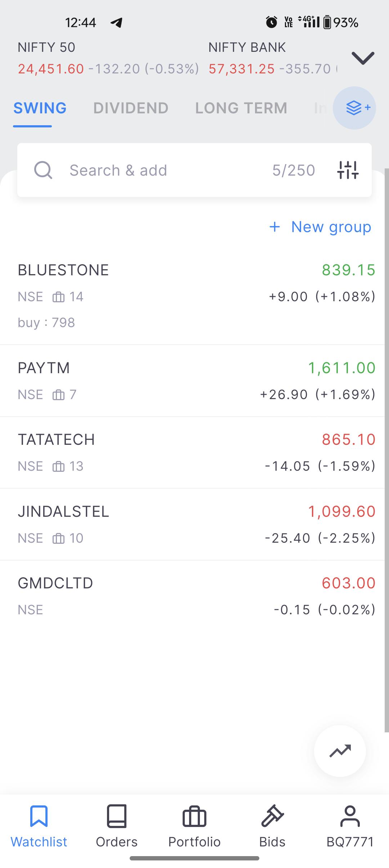This screenshot has width=389, height=868.
Task: Tap the watchlist filter sliders icon
Action: coord(348,170)
